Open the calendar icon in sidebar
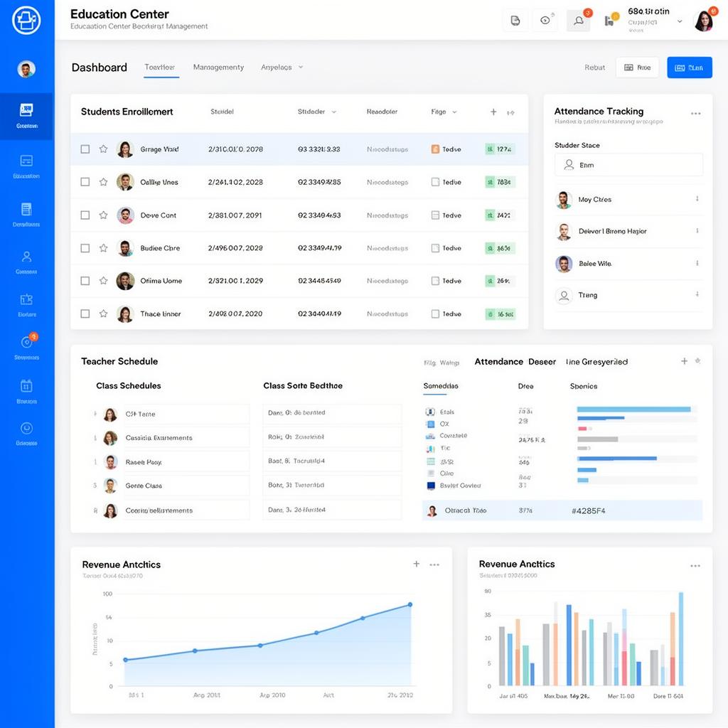The height and width of the screenshot is (728, 728). tap(26, 386)
